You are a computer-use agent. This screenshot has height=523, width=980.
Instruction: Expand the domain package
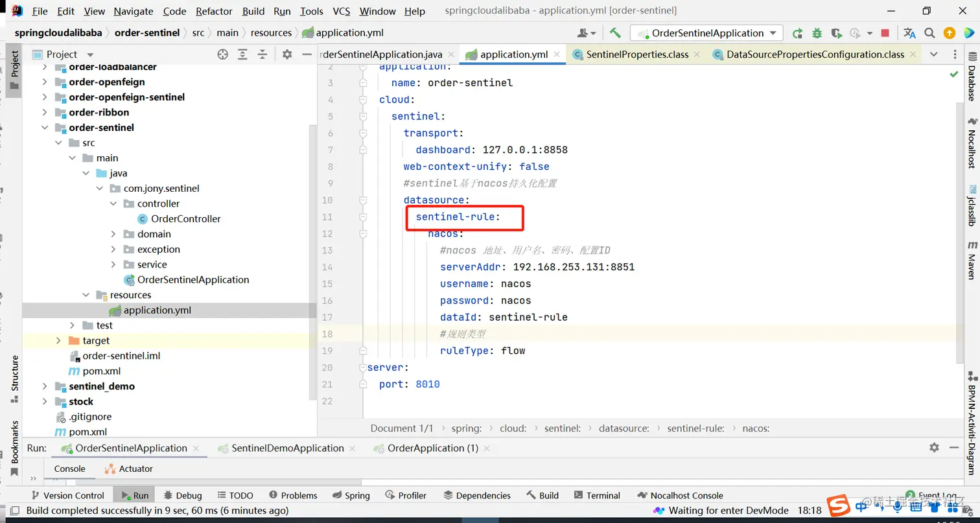pyautogui.click(x=113, y=234)
